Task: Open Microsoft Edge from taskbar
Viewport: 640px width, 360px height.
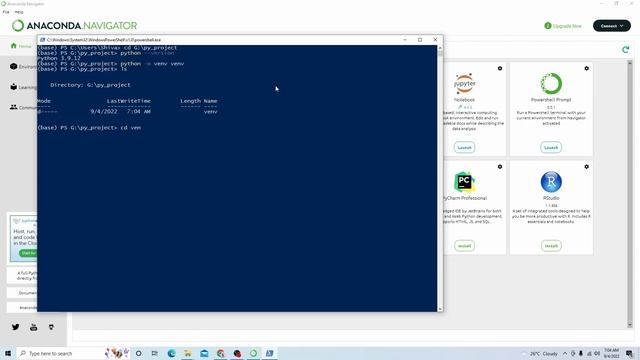Action: coord(171,353)
